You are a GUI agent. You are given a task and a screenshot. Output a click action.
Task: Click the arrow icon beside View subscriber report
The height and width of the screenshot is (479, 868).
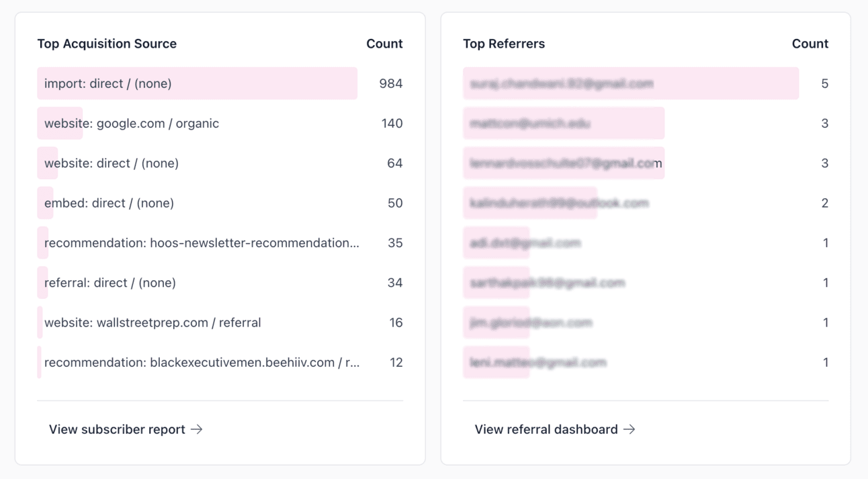pos(196,429)
